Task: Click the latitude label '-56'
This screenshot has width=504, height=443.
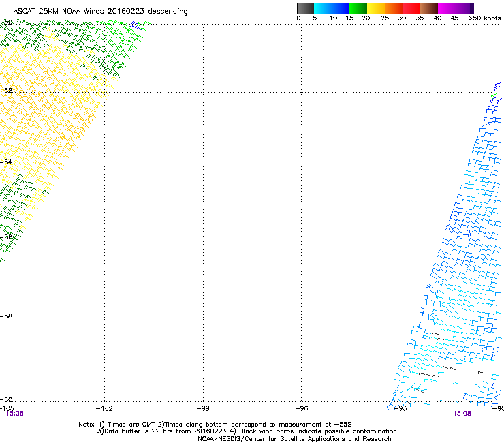Action: click(6, 237)
